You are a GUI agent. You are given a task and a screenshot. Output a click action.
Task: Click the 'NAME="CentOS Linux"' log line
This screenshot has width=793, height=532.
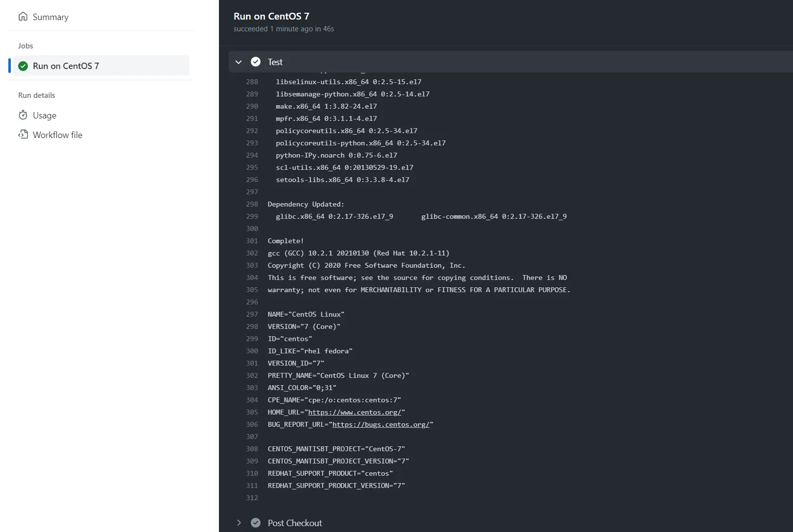click(306, 314)
